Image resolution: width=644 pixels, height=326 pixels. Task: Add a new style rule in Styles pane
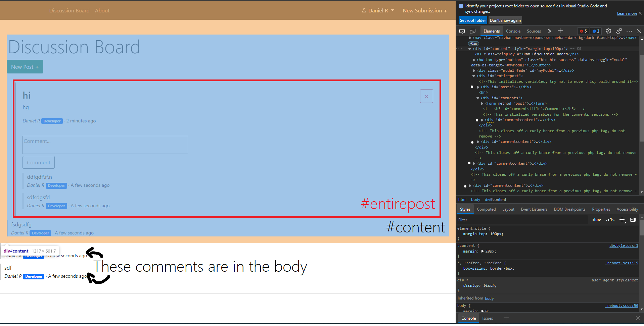click(622, 220)
